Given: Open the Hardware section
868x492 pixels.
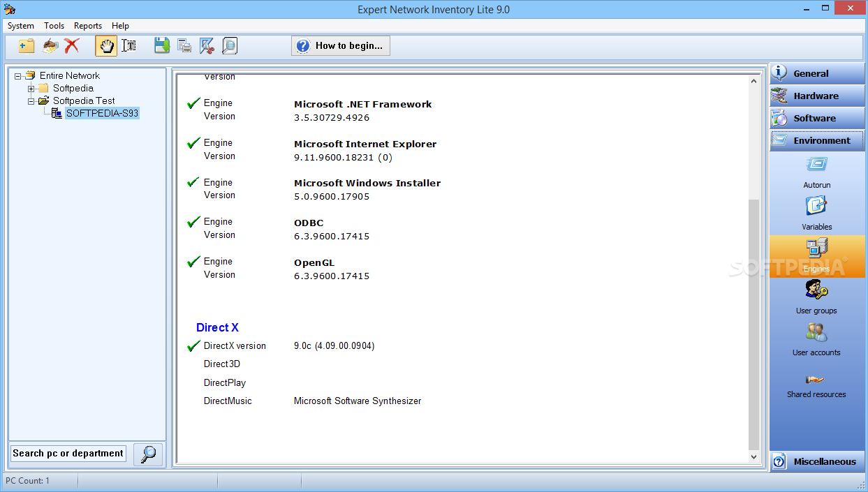Looking at the screenshot, I should [817, 96].
